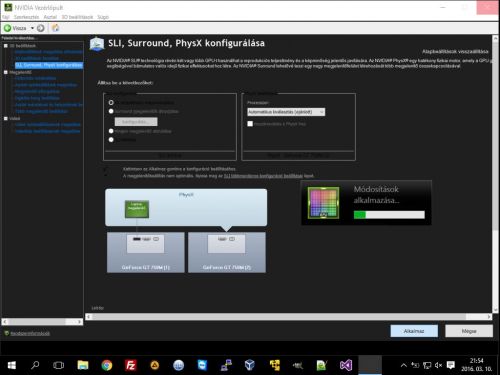
Task: Open the Fájl menu
Action: coord(6,17)
